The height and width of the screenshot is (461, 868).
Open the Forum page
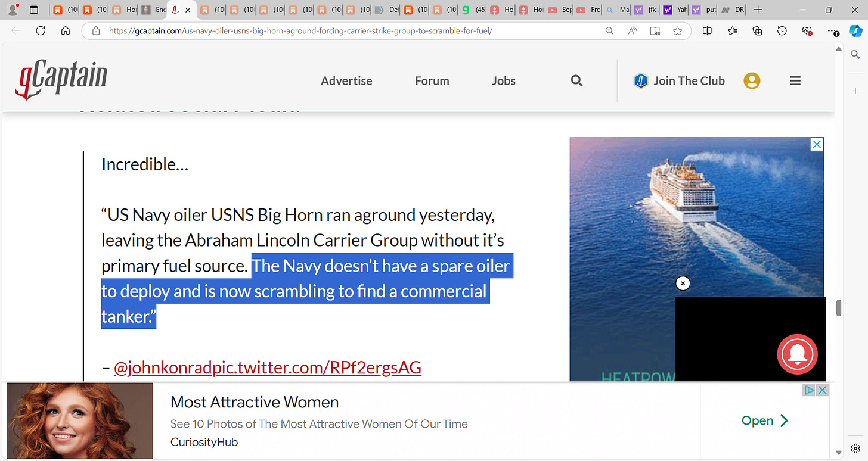pyautogui.click(x=432, y=81)
